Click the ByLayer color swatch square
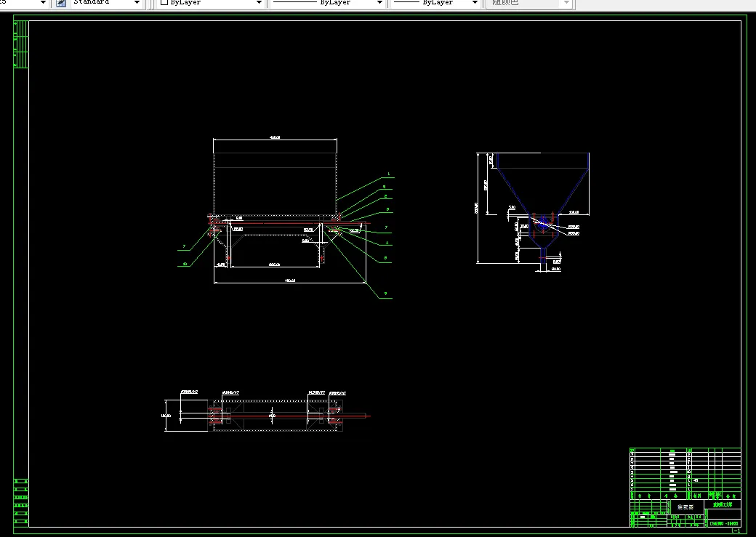Image resolution: width=756 pixels, height=537 pixels. 164,2
